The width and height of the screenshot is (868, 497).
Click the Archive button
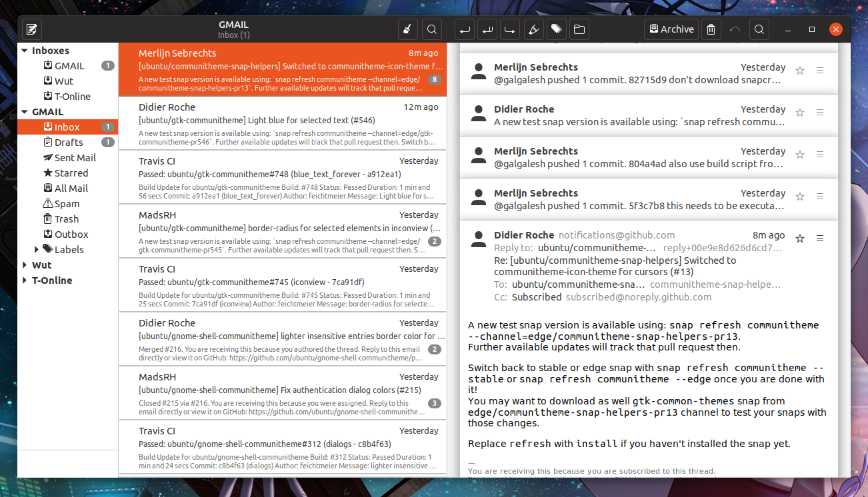click(x=671, y=29)
